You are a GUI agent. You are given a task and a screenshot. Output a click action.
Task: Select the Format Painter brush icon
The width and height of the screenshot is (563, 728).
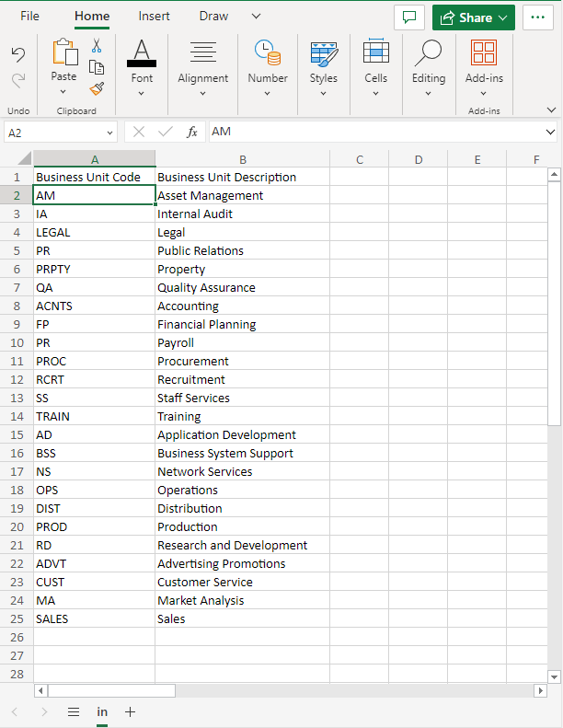tap(97, 88)
